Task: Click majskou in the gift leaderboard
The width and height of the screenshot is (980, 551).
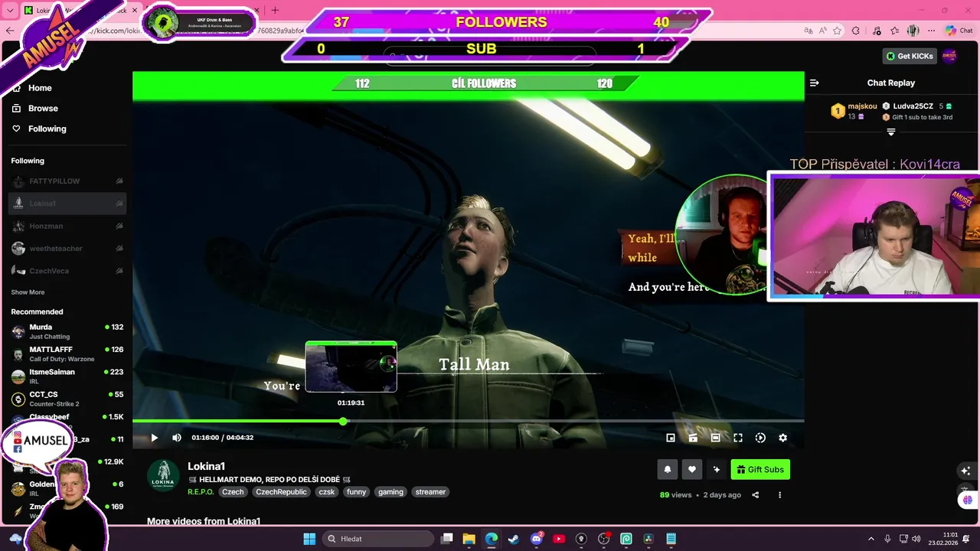Action: coord(862,106)
